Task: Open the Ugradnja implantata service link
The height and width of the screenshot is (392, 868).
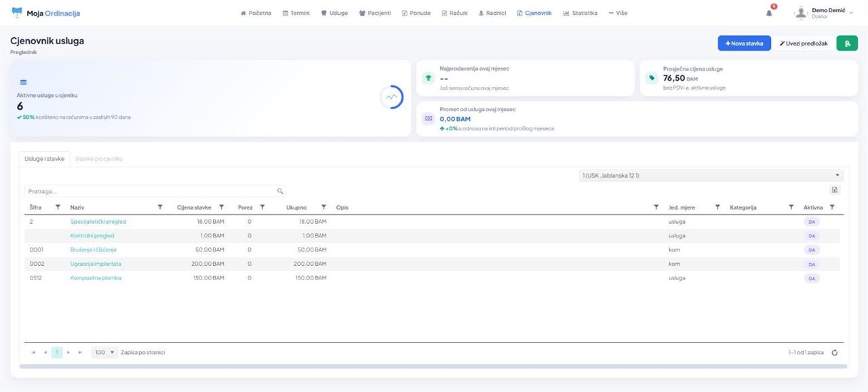Action: (x=96, y=264)
